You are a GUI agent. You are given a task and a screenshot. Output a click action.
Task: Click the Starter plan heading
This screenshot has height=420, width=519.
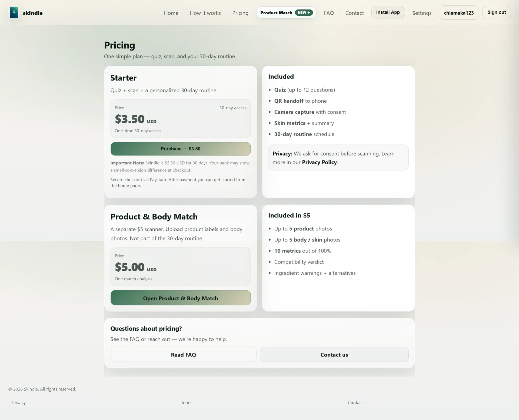[x=123, y=78]
